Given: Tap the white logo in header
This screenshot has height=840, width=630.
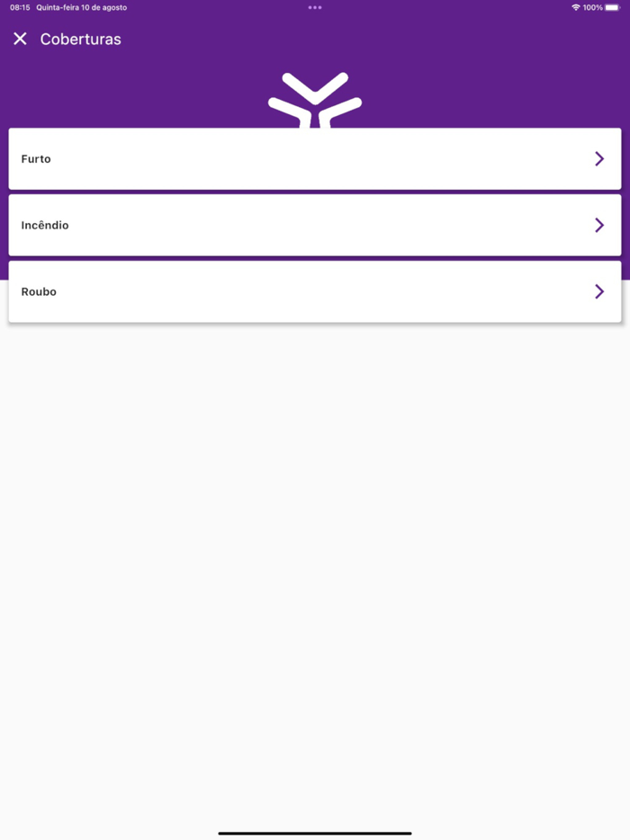Looking at the screenshot, I should tap(315, 100).
